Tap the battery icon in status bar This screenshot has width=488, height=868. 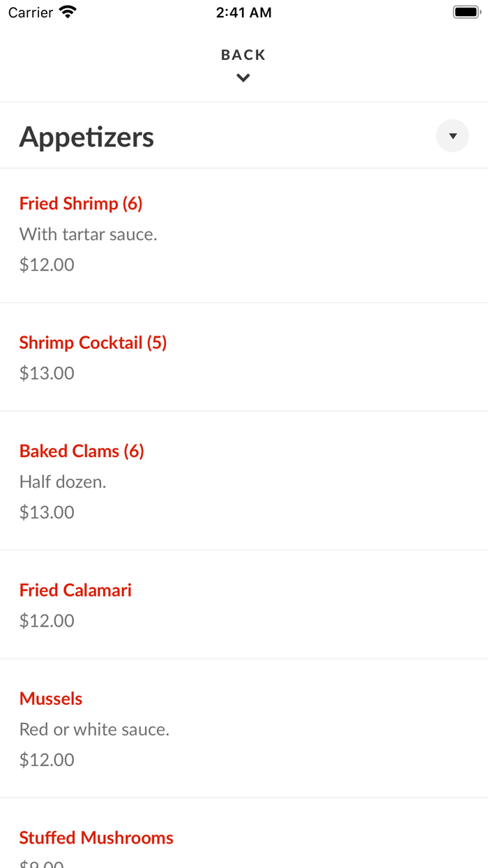(466, 13)
